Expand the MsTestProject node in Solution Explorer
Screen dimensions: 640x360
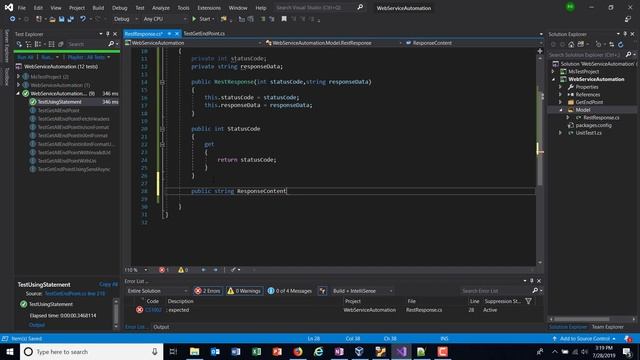pos(554,71)
